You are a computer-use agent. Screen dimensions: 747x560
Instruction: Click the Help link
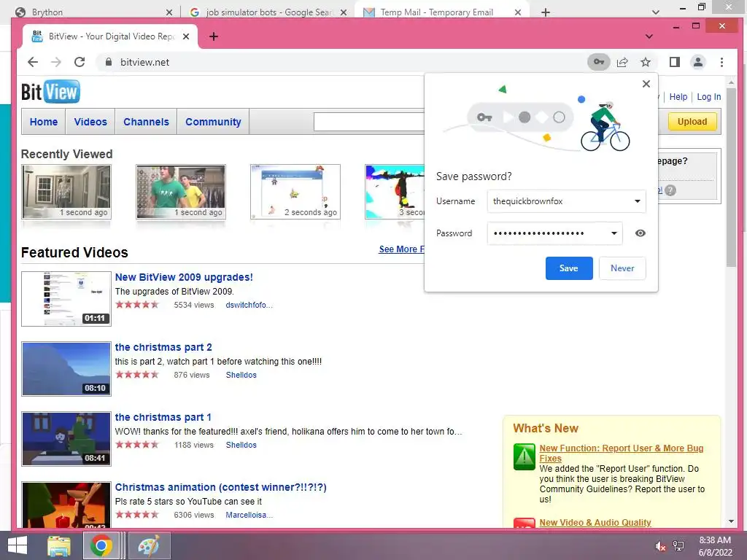[678, 97]
